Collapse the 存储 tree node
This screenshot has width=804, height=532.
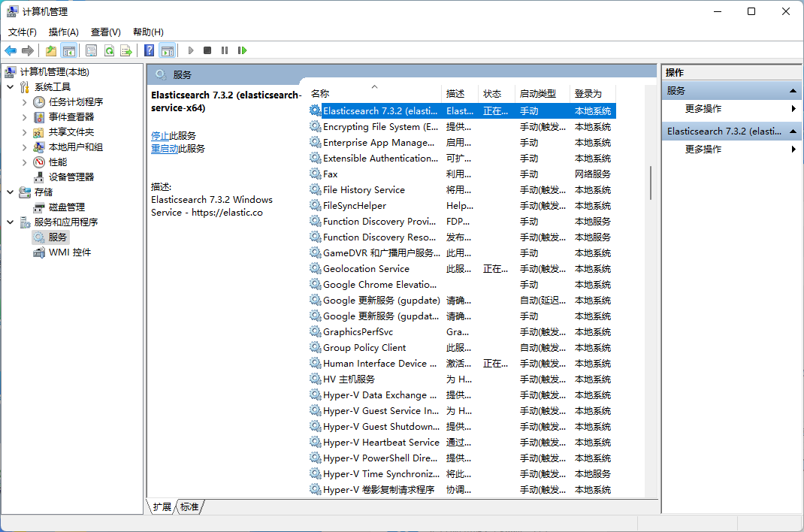point(11,192)
